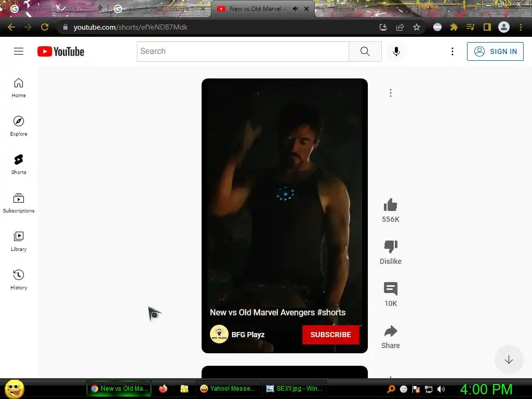Bookmark this page with star icon

pyautogui.click(x=417, y=27)
